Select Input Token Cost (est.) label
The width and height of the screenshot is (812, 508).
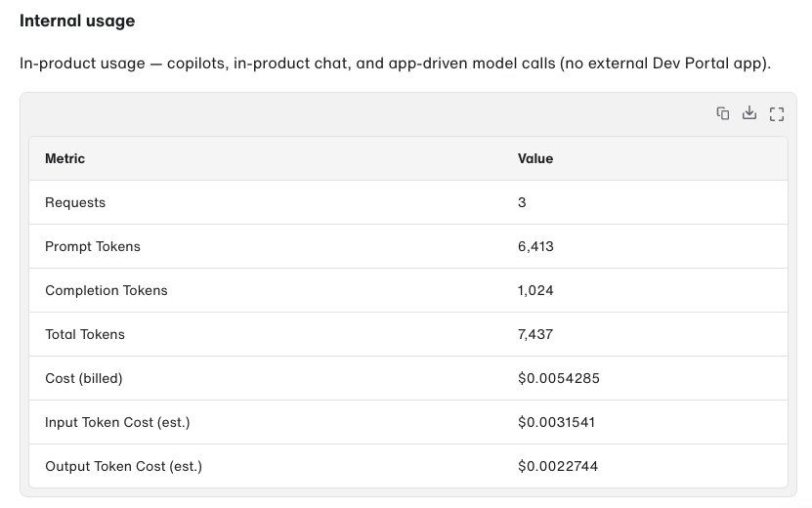117,423
